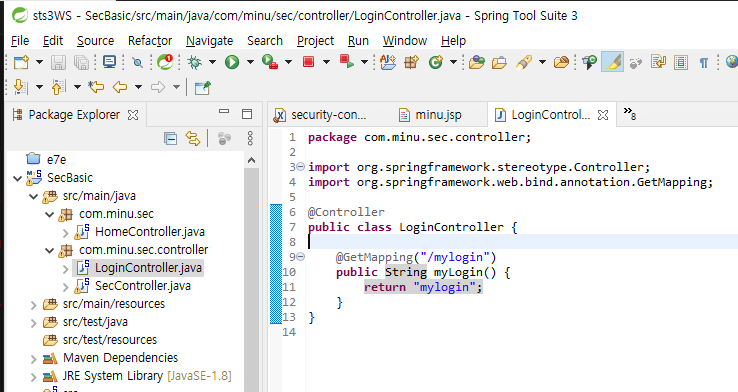Fold the import block on line 3
This screenshot has width=738, height=392.
tap(300, 167)
